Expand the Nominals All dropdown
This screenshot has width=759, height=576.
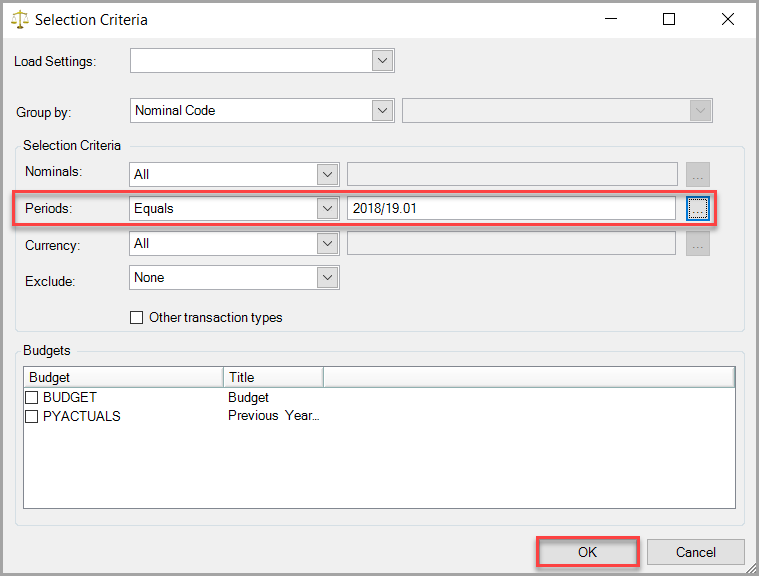click(x=327, y=174)
